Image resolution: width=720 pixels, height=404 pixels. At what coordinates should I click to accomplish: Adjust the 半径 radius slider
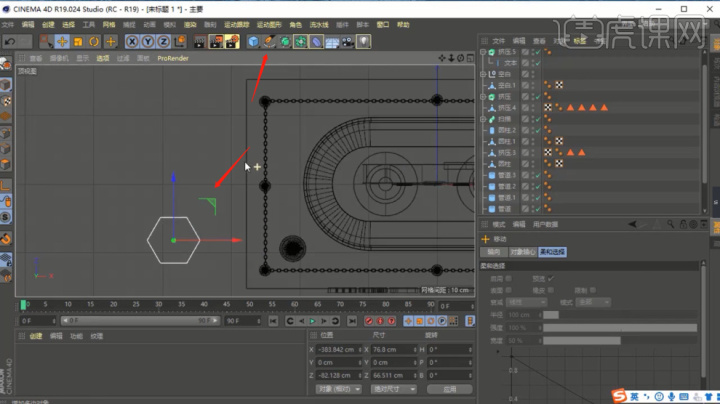pyautogui.click(x=620, y=315)
